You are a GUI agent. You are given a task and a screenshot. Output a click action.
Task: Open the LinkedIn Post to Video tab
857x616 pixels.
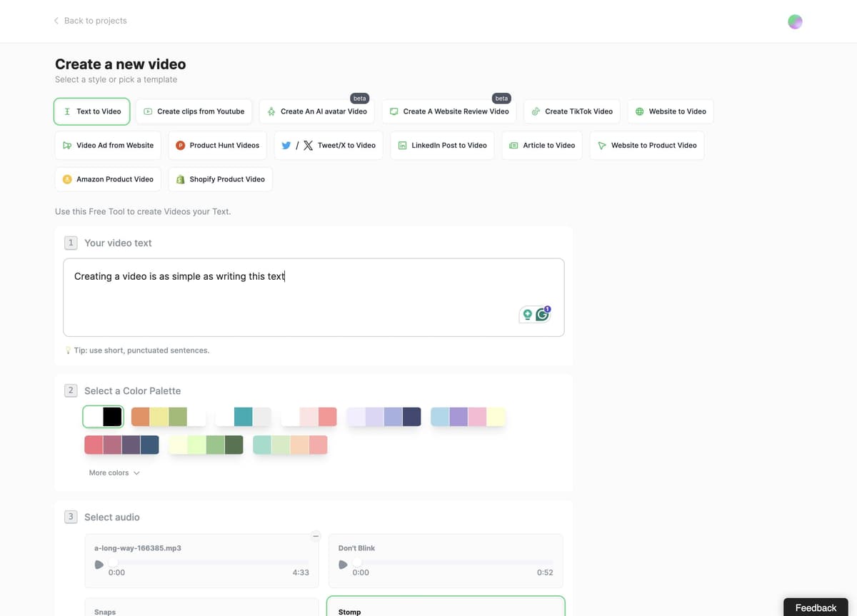442,145
